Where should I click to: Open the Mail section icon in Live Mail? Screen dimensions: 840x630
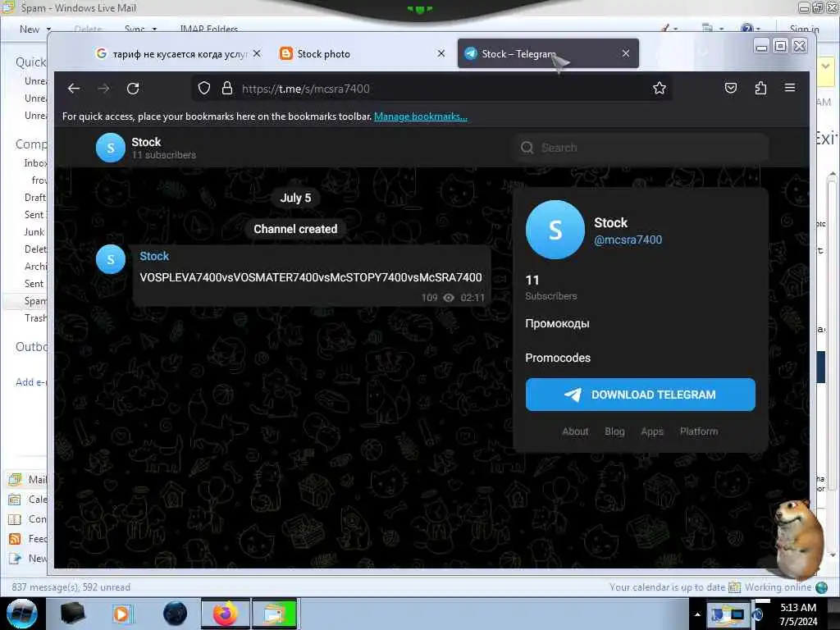pos(15,479)
